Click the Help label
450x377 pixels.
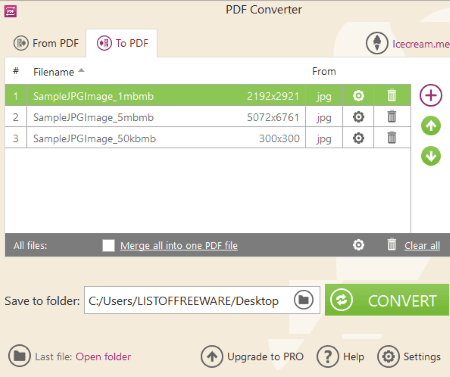[354, 357]
